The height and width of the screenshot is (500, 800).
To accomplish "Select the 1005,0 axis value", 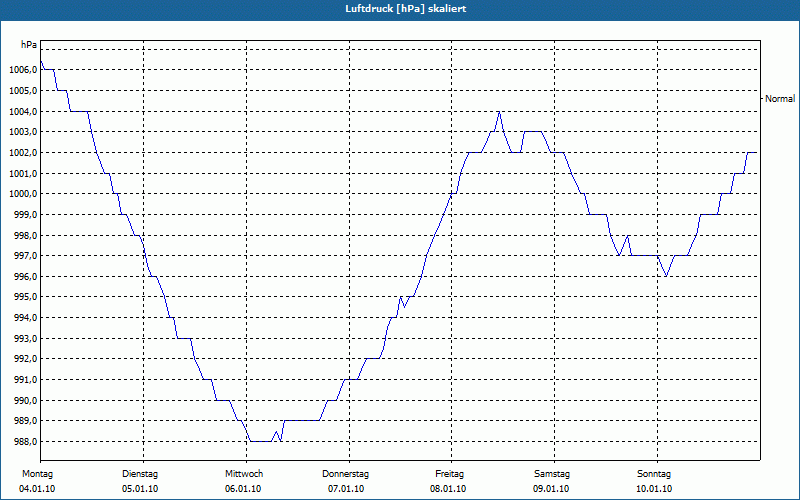I will click(23, 91).
